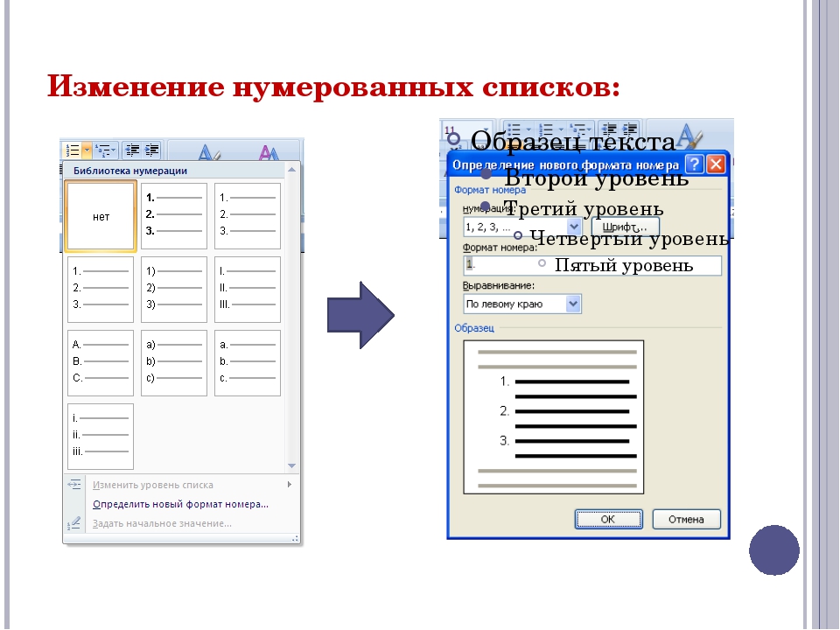Choose the second-row 1. 2. 3. numbering format
840x630 pixels.
(100, 290)
